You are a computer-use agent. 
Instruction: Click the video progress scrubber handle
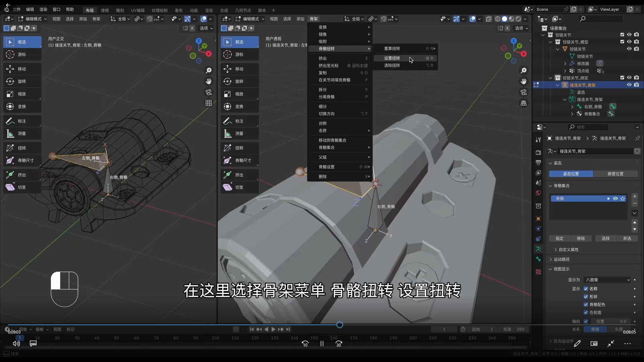pyautogui.click(x=339, y=325)
